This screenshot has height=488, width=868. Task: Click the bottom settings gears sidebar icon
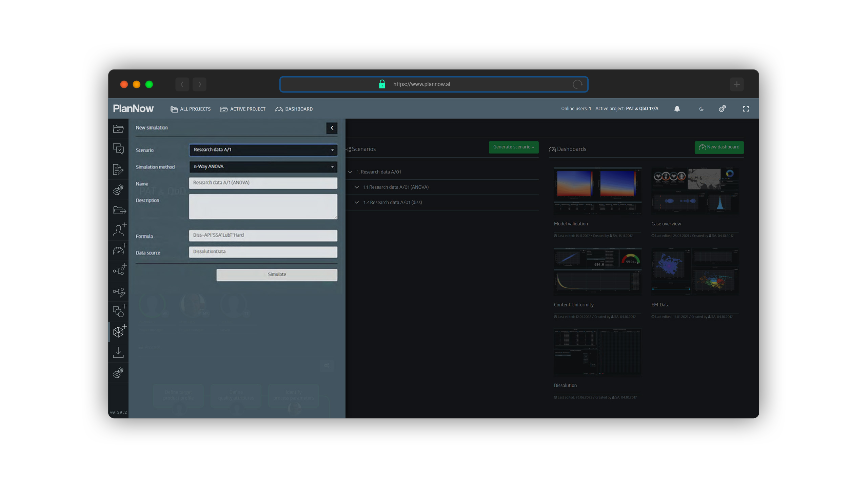click(118, 373)
